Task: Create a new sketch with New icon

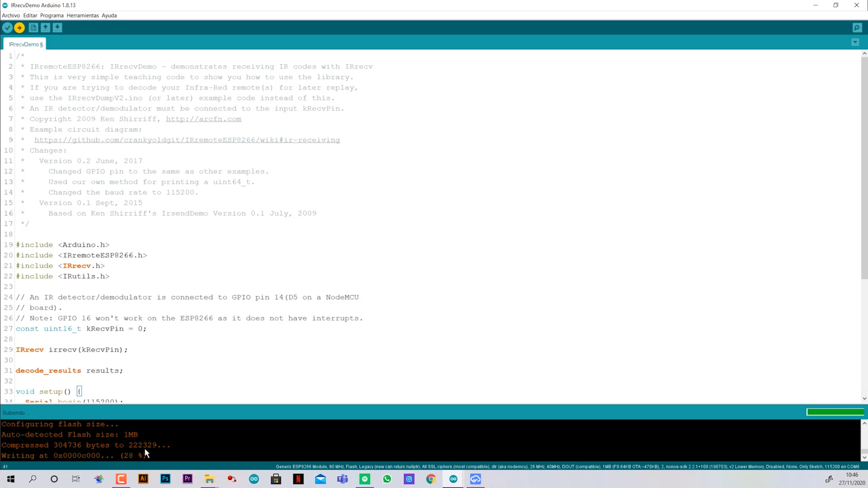Action: tap(33, 28)
